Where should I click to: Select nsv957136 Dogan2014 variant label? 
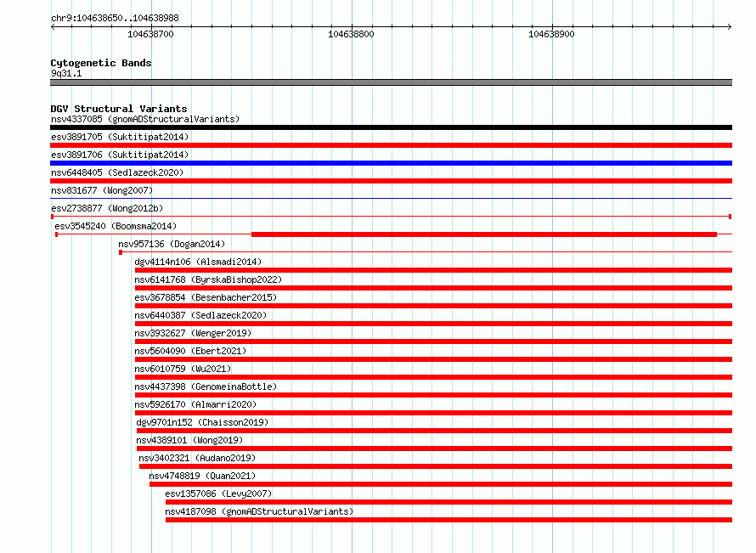[x=172, y=244]
